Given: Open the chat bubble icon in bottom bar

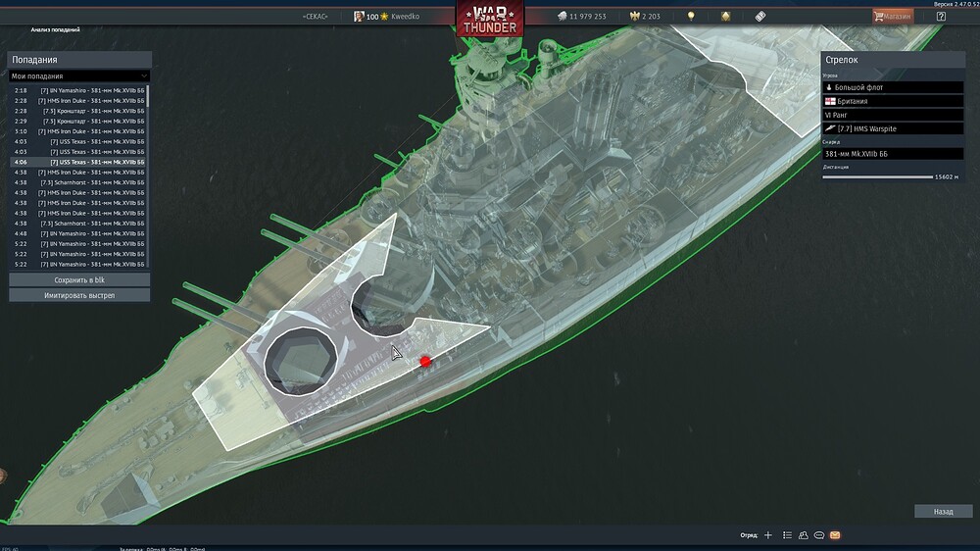Looking at the screenshot, I should tap(818, 535).
